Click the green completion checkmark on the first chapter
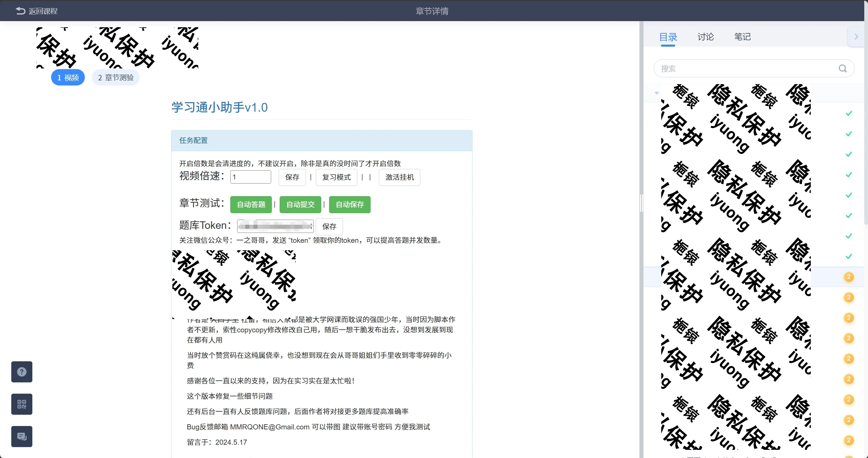Screen dimensions: 868x458 click(x=849, y=114)
